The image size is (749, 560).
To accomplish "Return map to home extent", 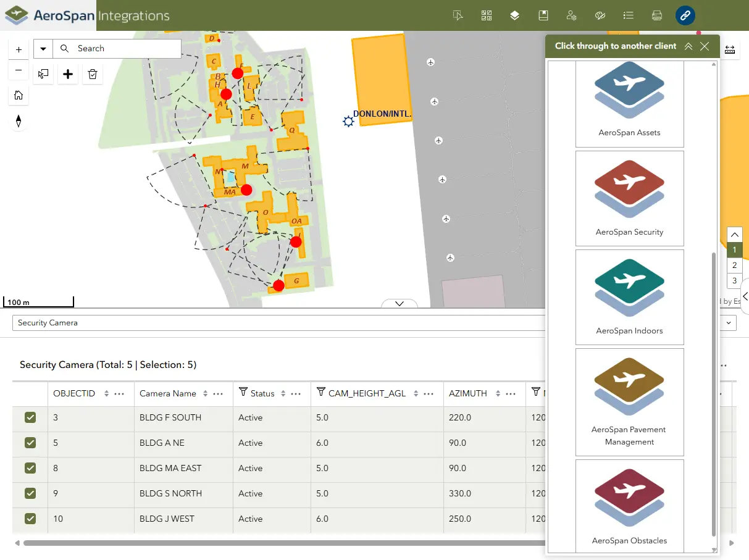I will [x=19, y=95].
